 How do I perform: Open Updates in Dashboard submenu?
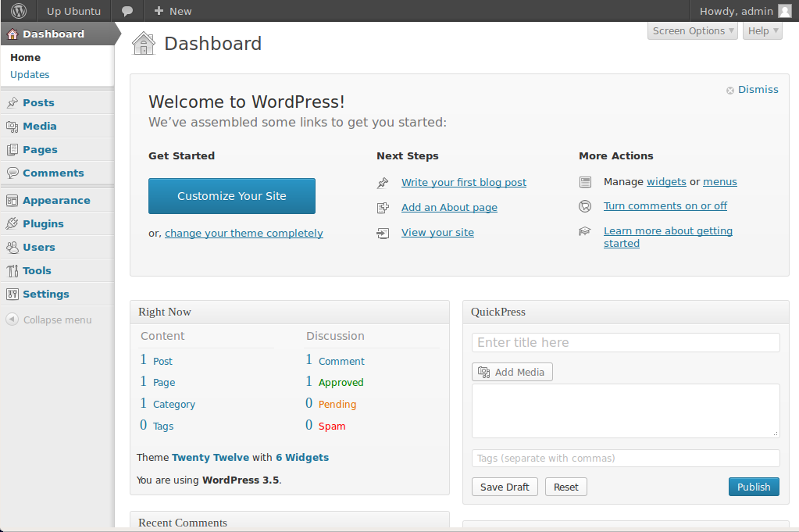pos(30,75)
